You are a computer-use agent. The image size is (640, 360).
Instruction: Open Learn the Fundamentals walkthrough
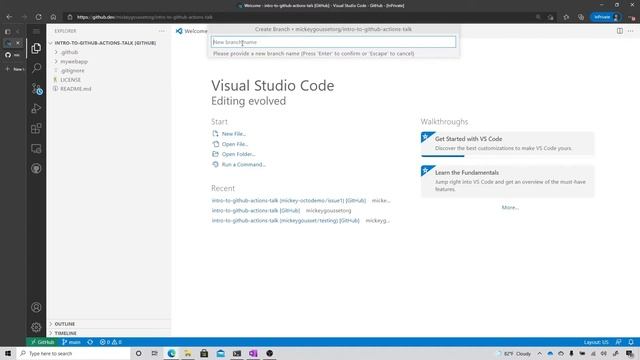[507, 181]
